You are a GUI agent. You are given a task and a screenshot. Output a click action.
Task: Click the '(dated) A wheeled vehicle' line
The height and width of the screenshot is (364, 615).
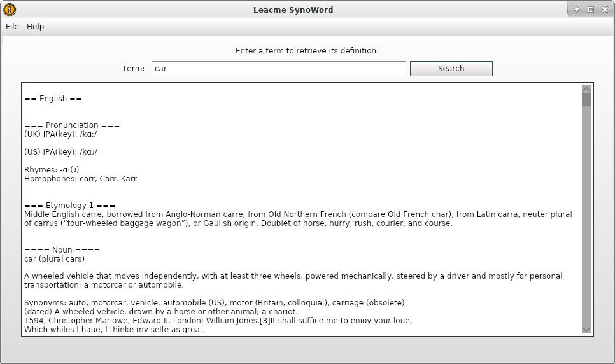click(x=161, y=312)
